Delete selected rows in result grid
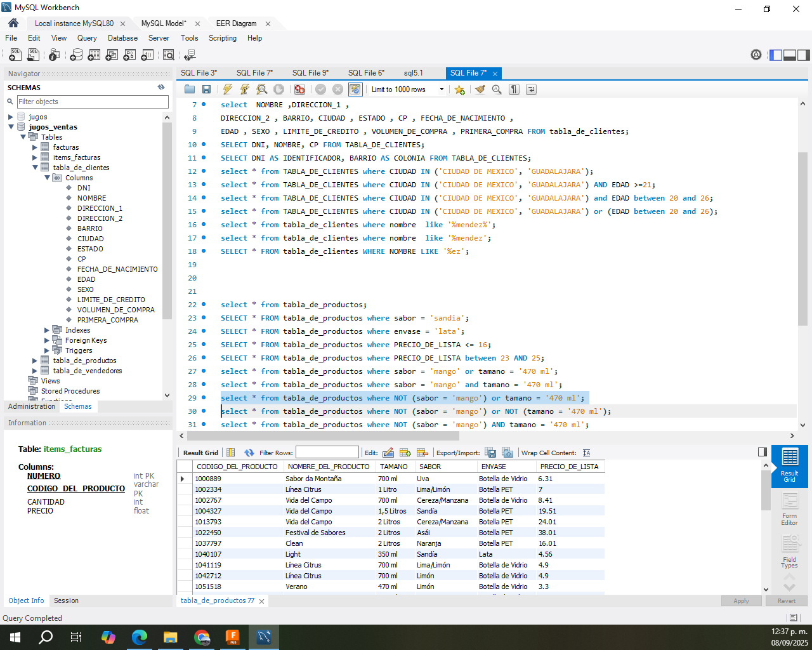This screenshot has width=812, height=650. coord(422,453)
